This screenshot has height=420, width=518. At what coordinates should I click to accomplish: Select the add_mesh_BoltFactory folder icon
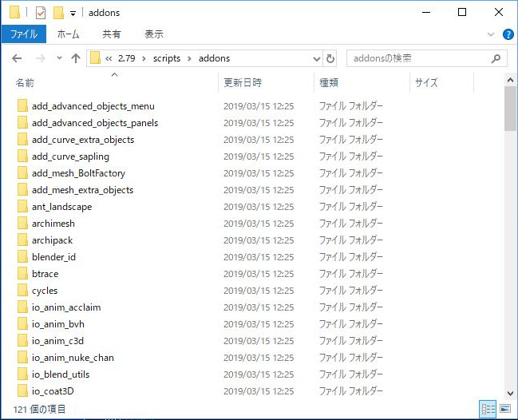click(x=22, y=173)
